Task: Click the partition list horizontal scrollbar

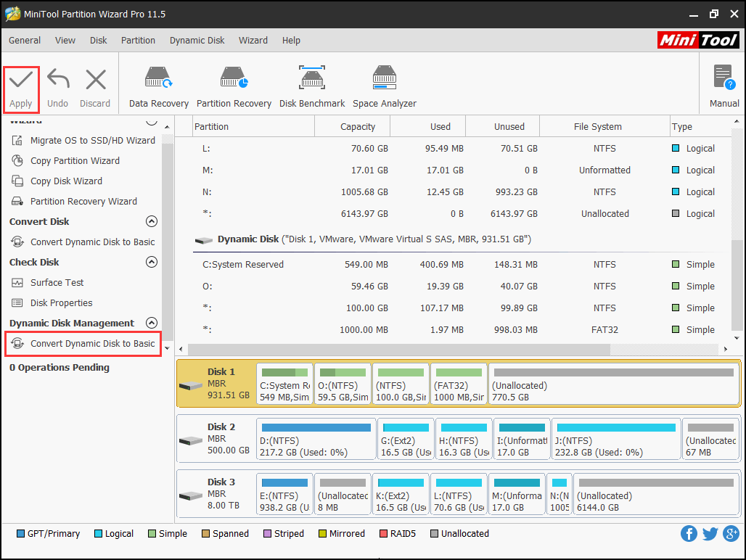Action: [x=398, y=350]
